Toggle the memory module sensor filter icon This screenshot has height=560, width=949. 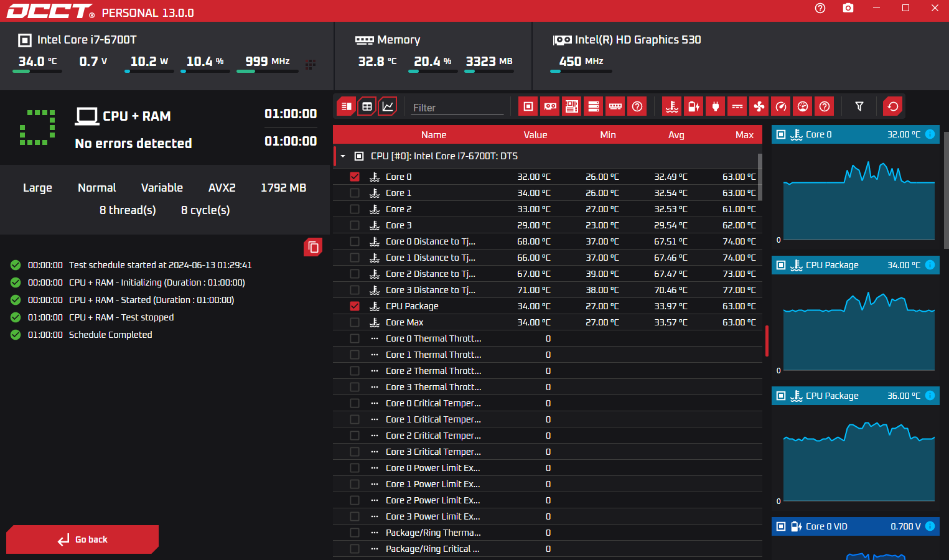(x=615, y=106)
